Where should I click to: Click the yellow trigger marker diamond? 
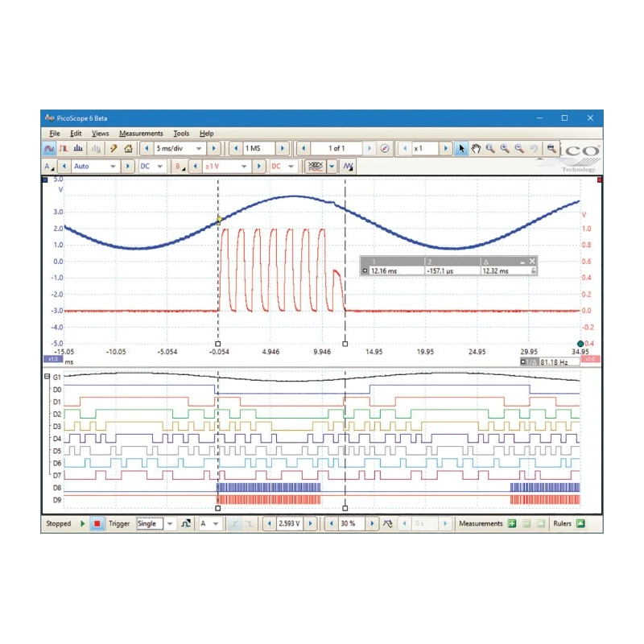219,219
